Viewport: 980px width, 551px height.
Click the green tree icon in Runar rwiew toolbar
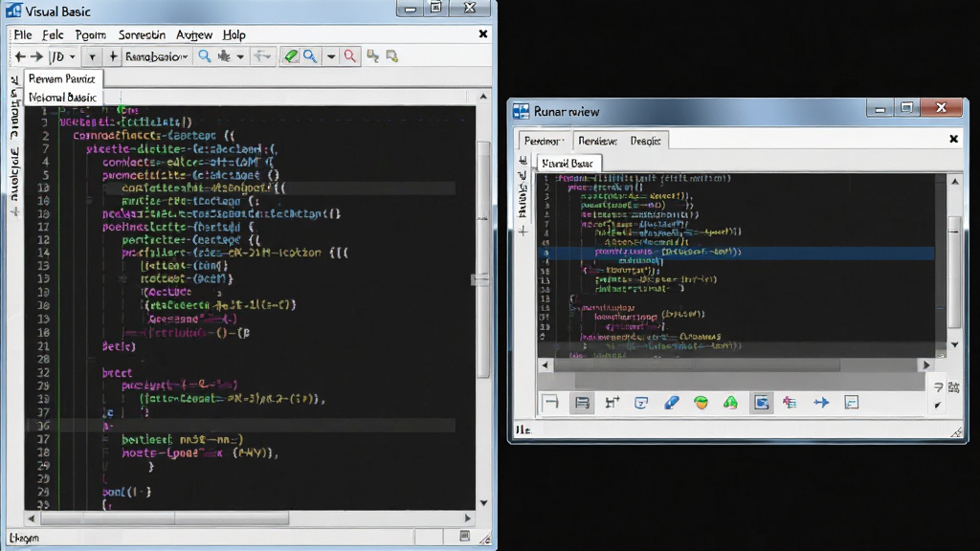(730, 403)
